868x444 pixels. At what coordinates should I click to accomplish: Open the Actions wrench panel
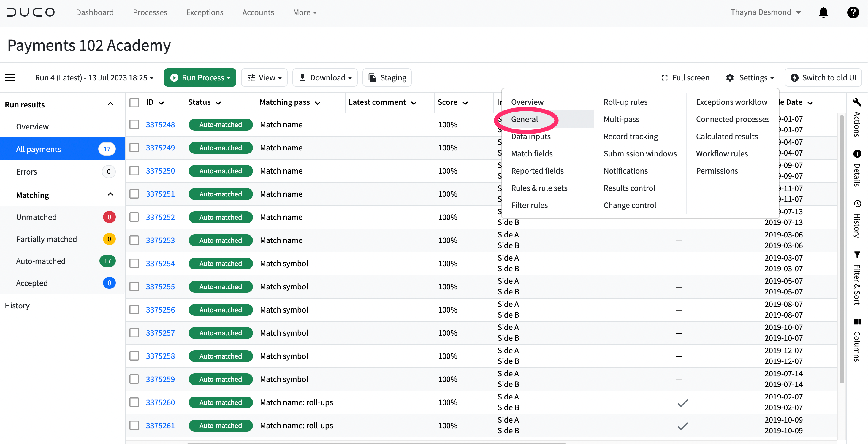coord(857,102)
